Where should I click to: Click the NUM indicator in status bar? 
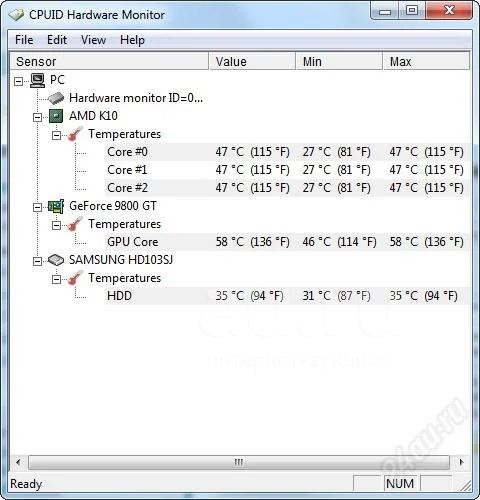(x=400, y=483)
